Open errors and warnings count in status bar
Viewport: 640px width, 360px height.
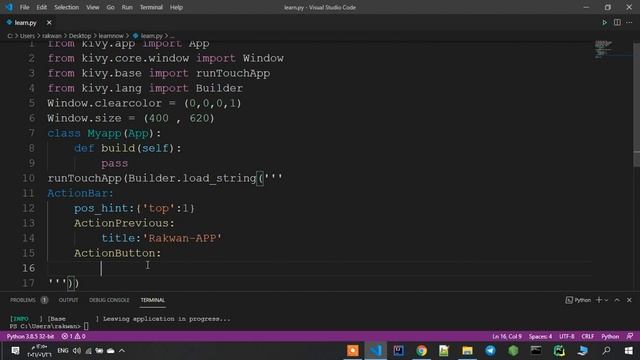tap(73, 336)
